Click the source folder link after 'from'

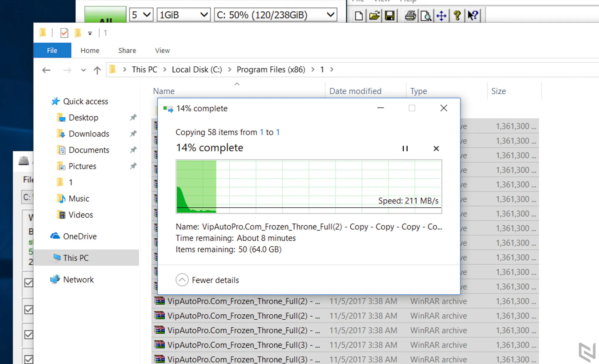point(262,132)
